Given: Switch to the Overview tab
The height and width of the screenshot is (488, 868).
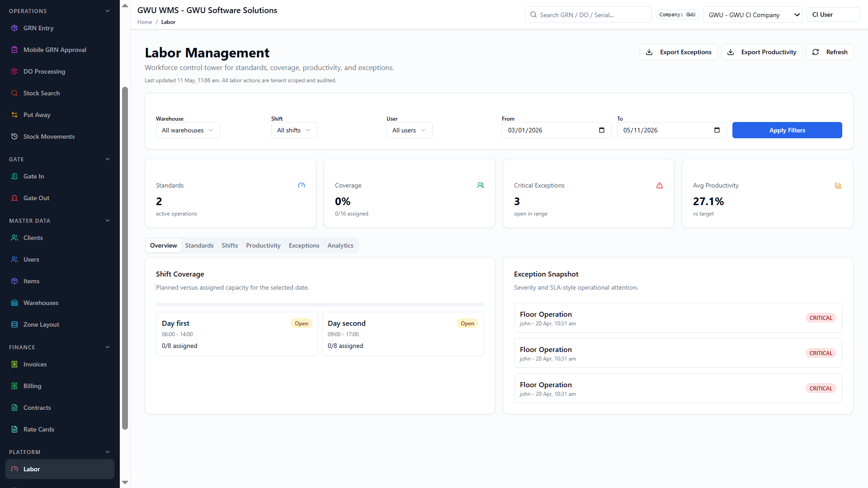Looking at the screenshot, I should [163, 245].
